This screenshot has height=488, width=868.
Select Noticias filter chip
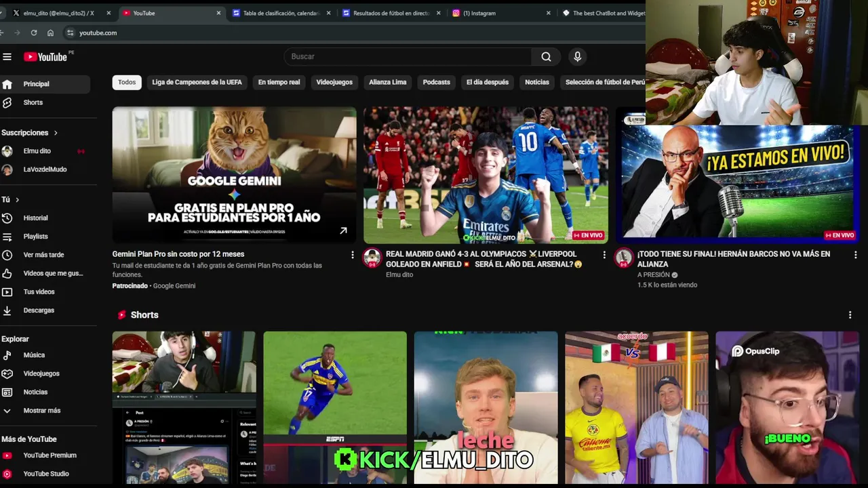point(537,82)
